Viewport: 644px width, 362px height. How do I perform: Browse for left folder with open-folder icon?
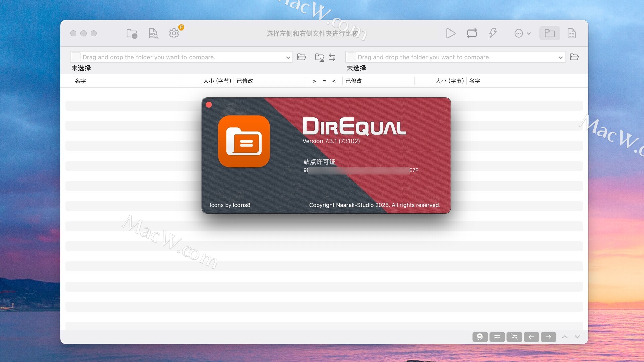[301, 57]
